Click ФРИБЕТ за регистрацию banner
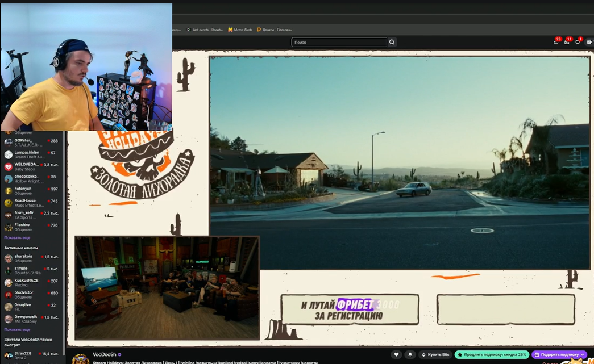Viewport: 594px width, 364px height. coord(350,309)
